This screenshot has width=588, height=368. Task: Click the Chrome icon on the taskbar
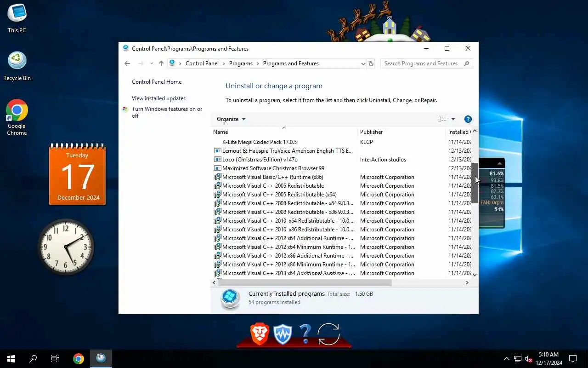point(79,359)
